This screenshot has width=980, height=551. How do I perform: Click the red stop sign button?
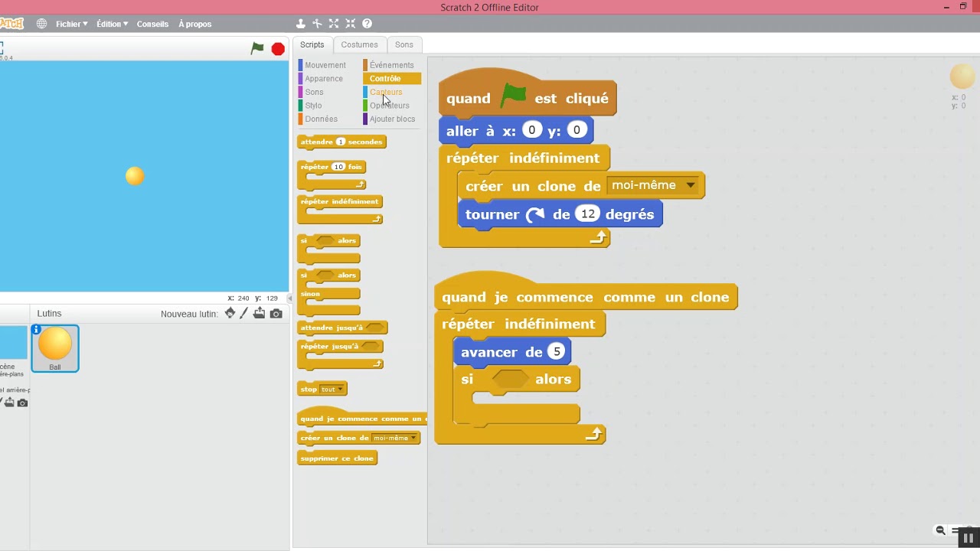(x=278, y=49)
